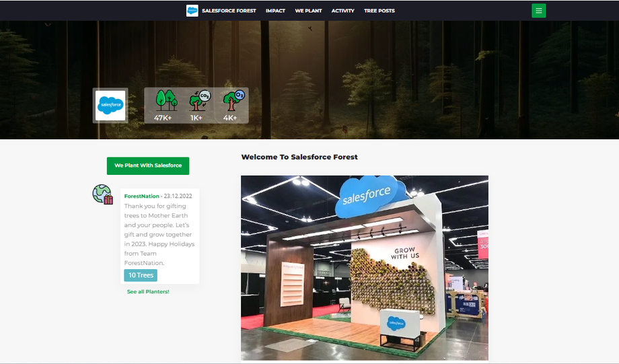Click the ForestNation globe gift avatar
619x364 pixels.
(103, 194)
